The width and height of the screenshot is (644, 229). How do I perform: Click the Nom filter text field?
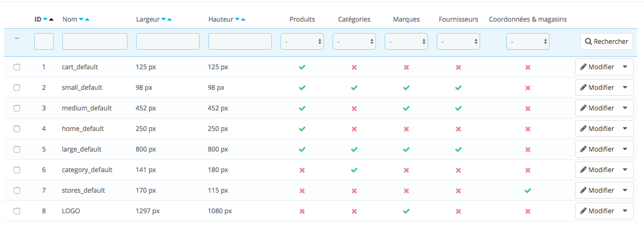tap(95, 42)
